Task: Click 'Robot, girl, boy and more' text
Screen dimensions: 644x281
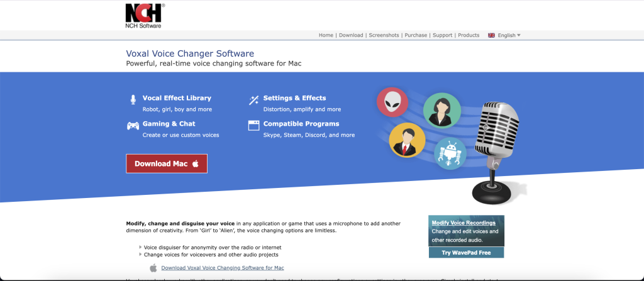Action: click(177, 109)
